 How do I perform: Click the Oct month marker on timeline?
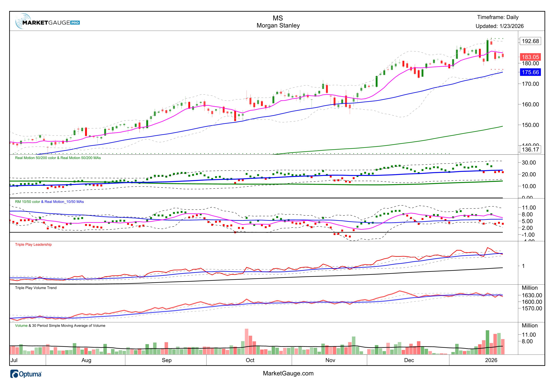[250, 360]
